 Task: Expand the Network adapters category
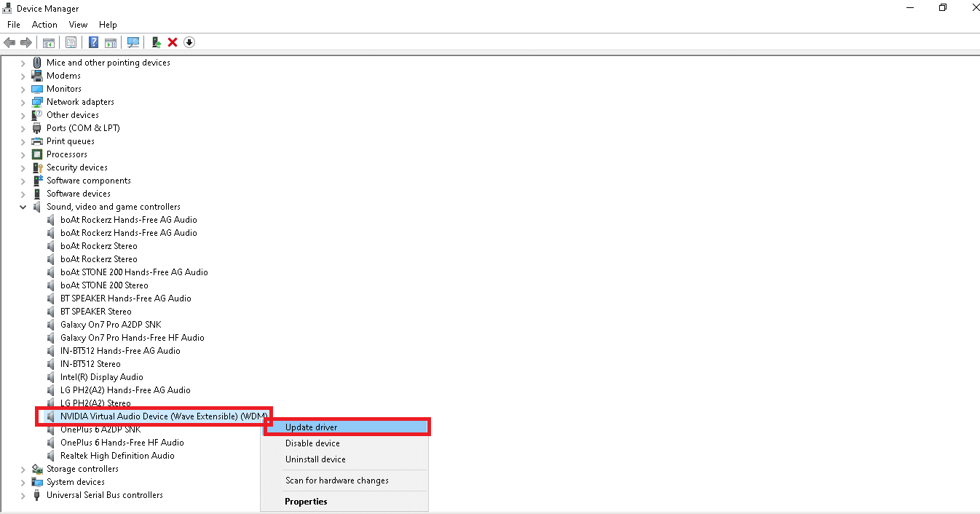pos(23,101)
